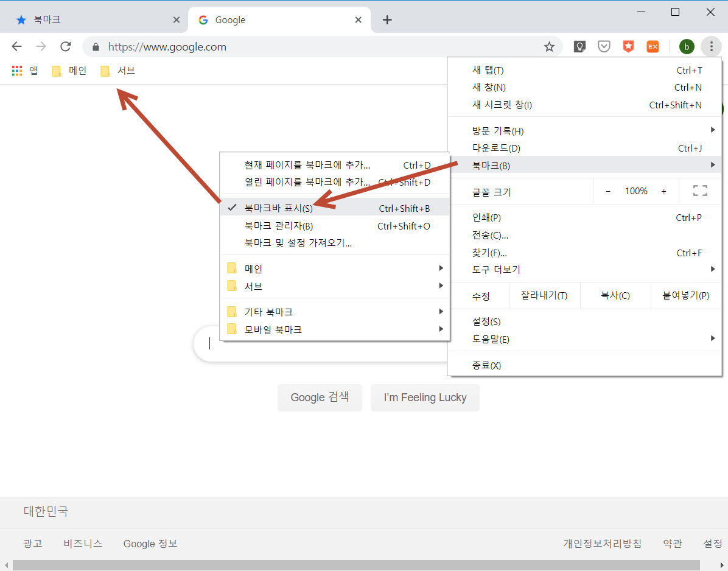Open the Pocket extension icon
Screen dimensions: 728x571
click(x=604, y=46)
